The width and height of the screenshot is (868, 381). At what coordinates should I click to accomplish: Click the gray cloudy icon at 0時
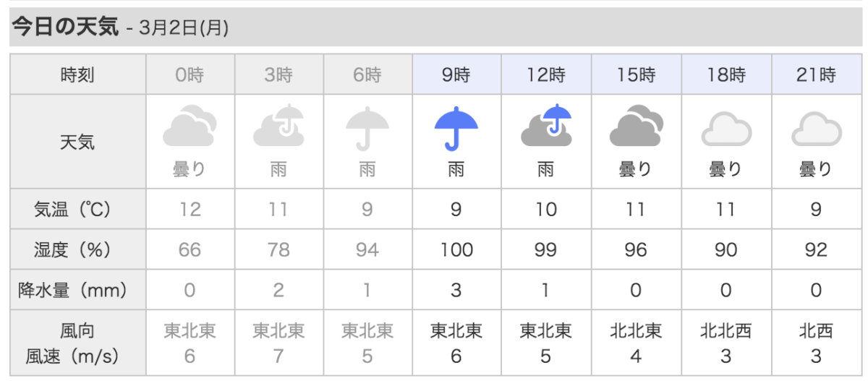point(189,126)
